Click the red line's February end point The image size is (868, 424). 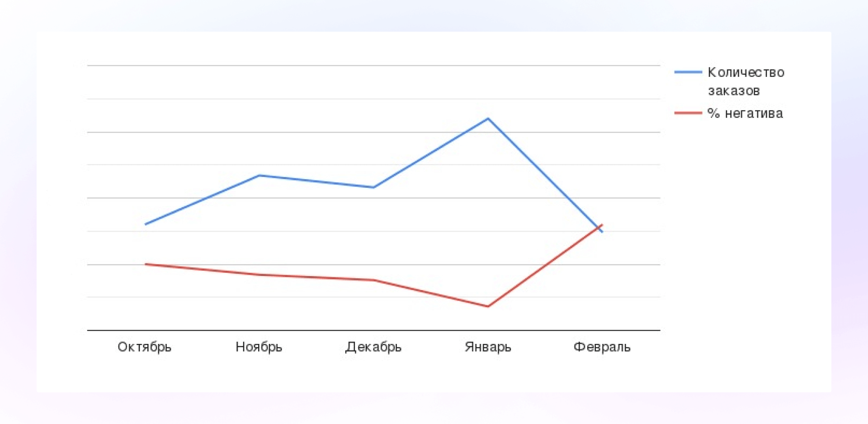602,225
